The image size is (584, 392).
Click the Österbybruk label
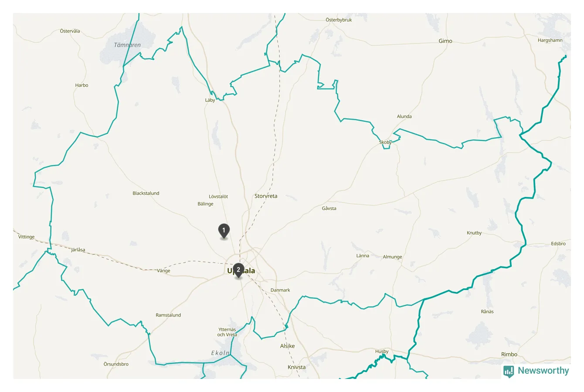point(339,20)
